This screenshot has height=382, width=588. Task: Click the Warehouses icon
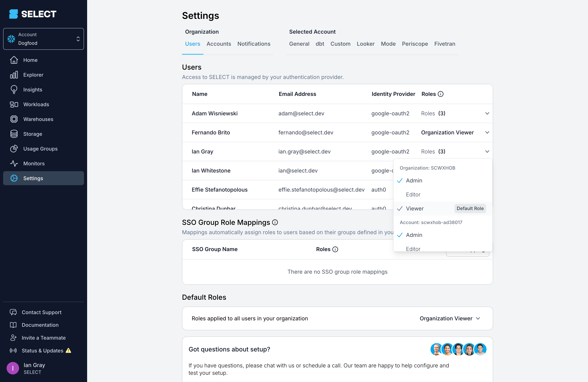coord(14,119)
